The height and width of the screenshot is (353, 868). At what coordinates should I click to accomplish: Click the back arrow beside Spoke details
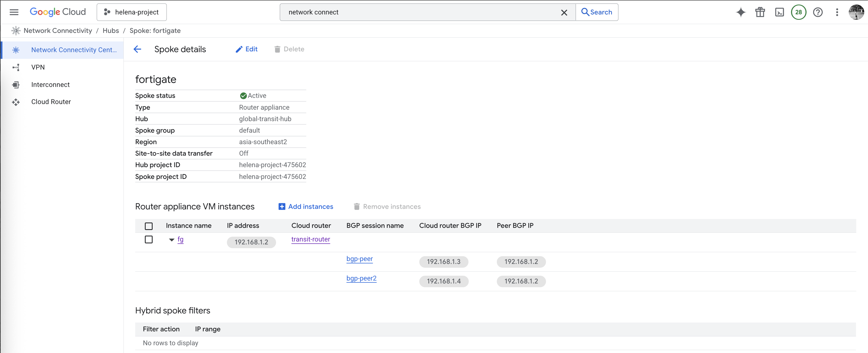point(137,49)
